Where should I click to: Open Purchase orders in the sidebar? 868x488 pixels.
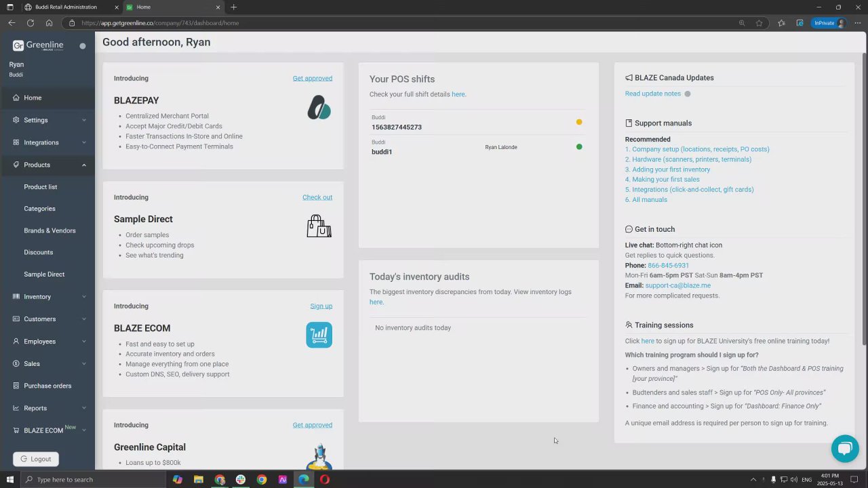coord(47,386)
